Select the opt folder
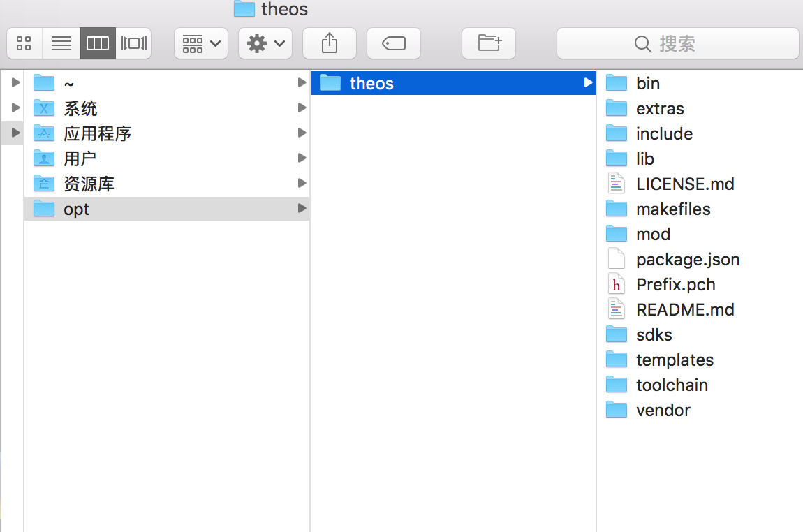The image size is (803, 532). 166,209
